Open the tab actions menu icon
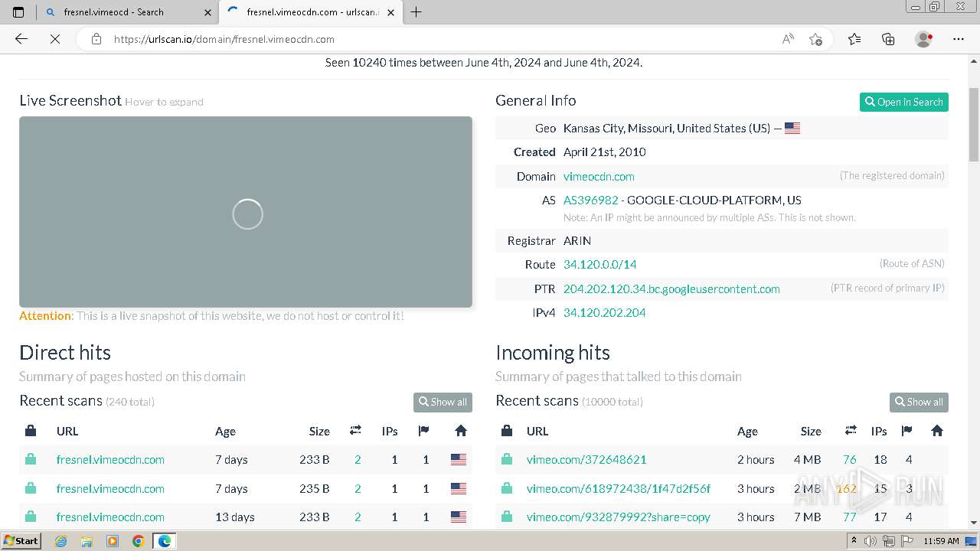The image size is (980, 551). 18,12
